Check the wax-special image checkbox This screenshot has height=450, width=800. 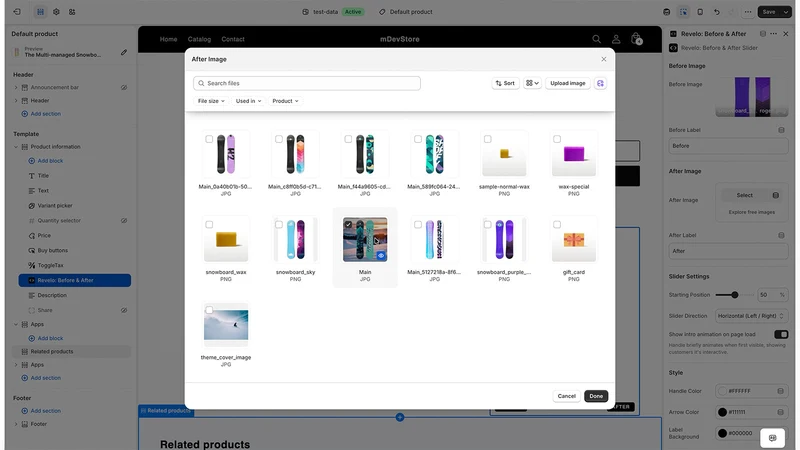(x=557, y=139)
